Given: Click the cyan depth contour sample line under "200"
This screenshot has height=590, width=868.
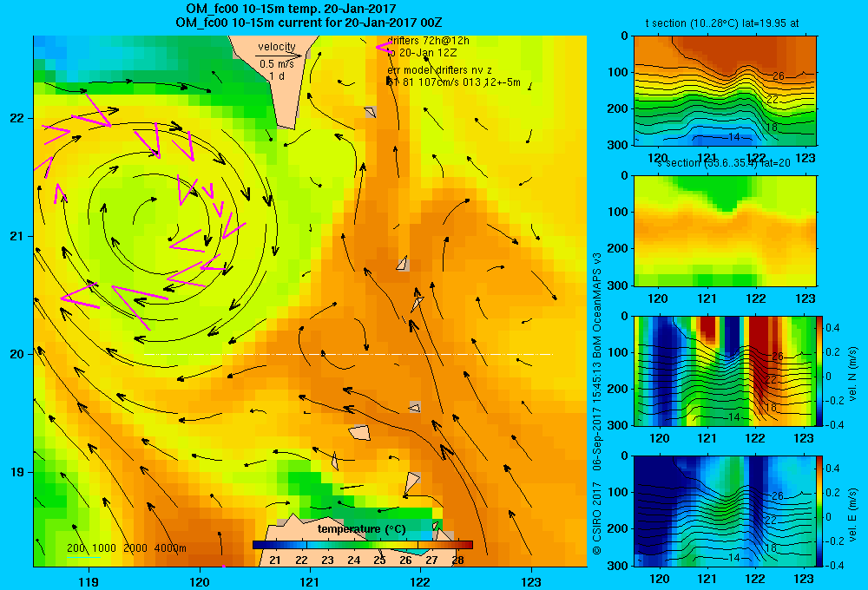Looking at the screenshot, I should click(84, 557).
